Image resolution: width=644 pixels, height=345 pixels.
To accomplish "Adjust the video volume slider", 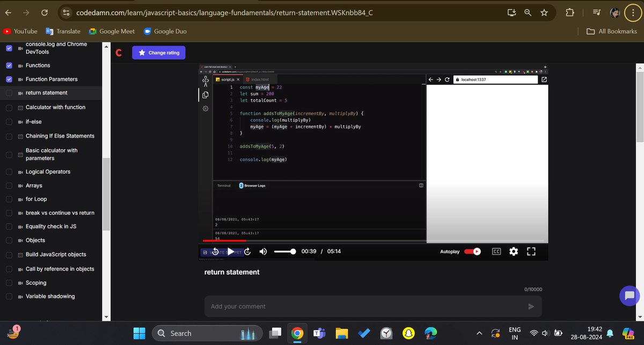I will point(285,251).
